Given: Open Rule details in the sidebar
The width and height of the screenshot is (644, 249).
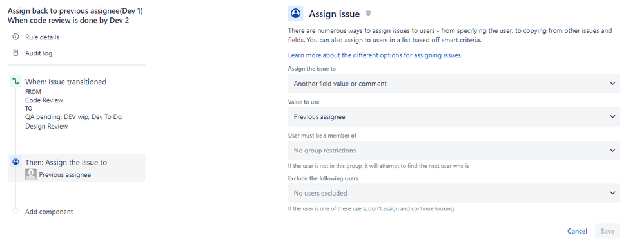Looking at the screenshot, I should pos(42,37).
